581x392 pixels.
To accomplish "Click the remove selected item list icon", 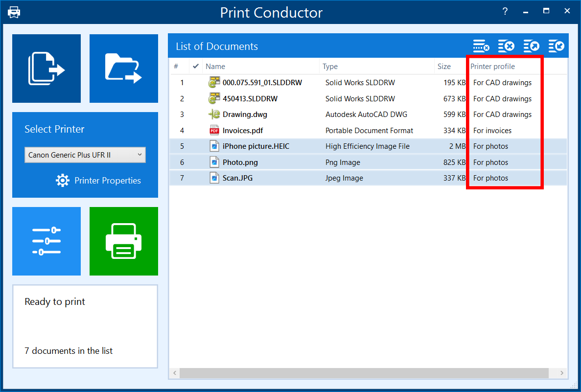I will point(481,46).
